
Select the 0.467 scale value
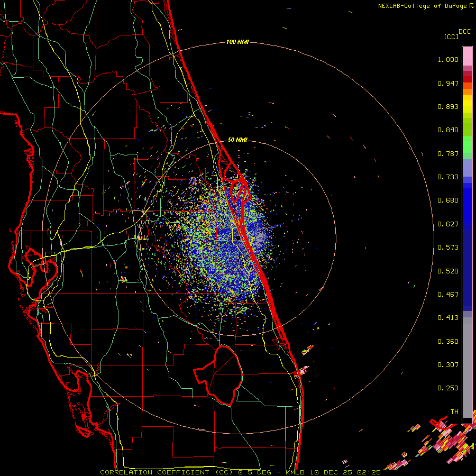click(x=448, y=295)
